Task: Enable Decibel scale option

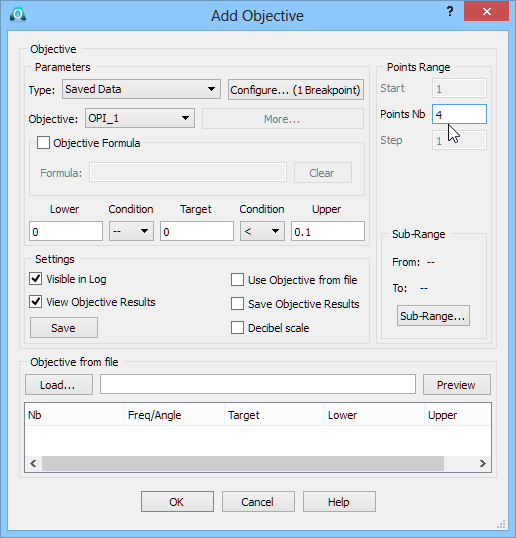Action: (x=237, y=328)
